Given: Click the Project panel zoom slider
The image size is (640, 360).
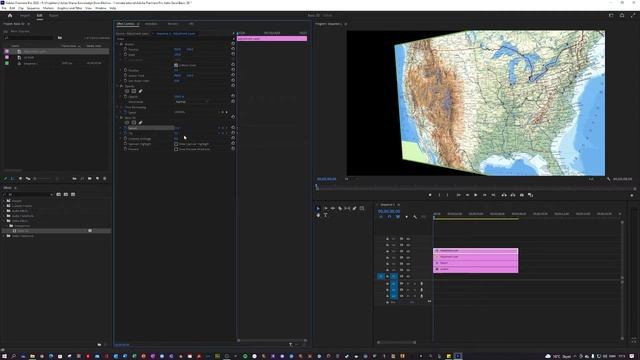Looking at the screenshot, I should tap(45, 179).
